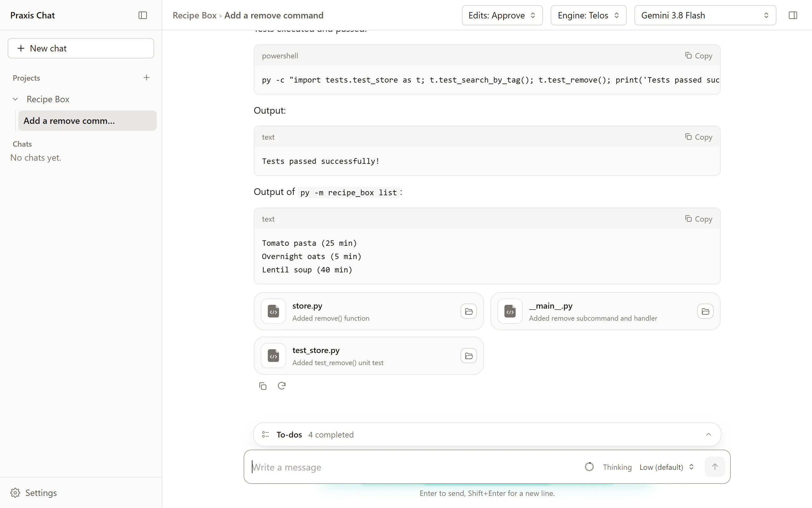Viewport: 812px width, 508px height.
Task: Click 'Added remove subcommand and handler' text
Action: pos(593,318)
